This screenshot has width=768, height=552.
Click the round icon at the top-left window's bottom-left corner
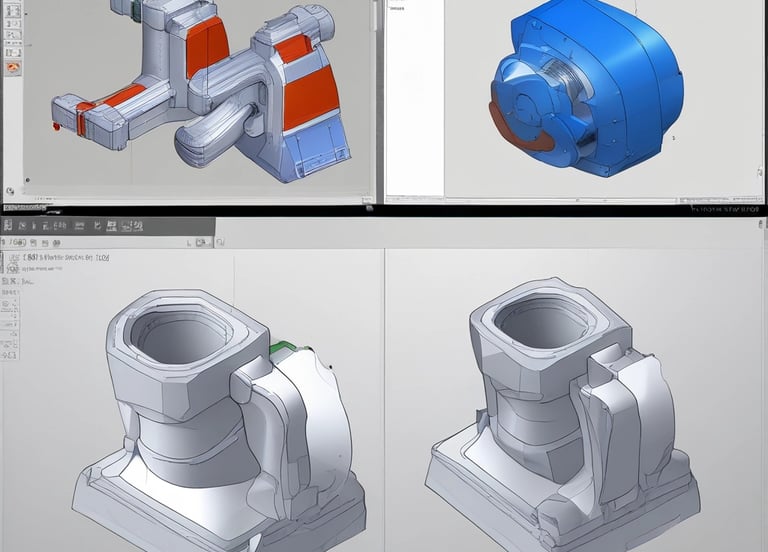pyautogui.click(x=9, y=191)
